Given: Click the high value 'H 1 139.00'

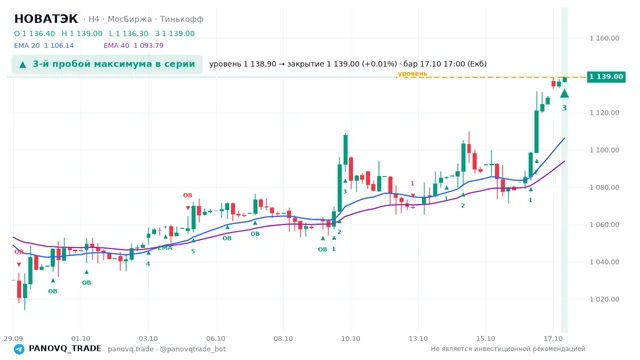Looking at the screenshot, I should coord(82,33).
